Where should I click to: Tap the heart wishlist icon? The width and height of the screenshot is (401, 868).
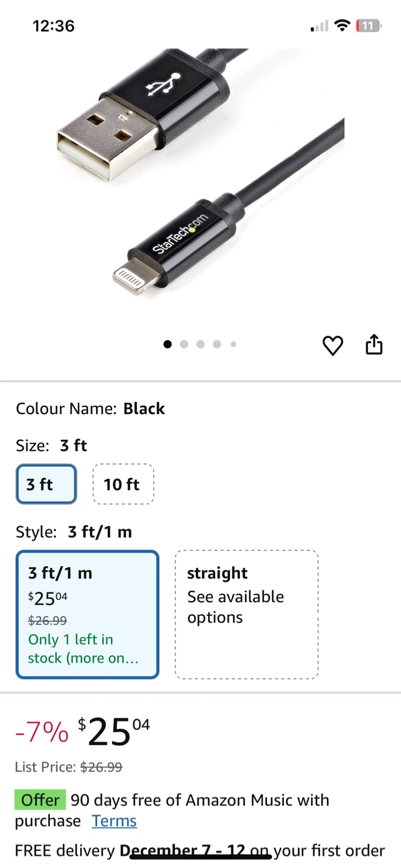[332, 345]
